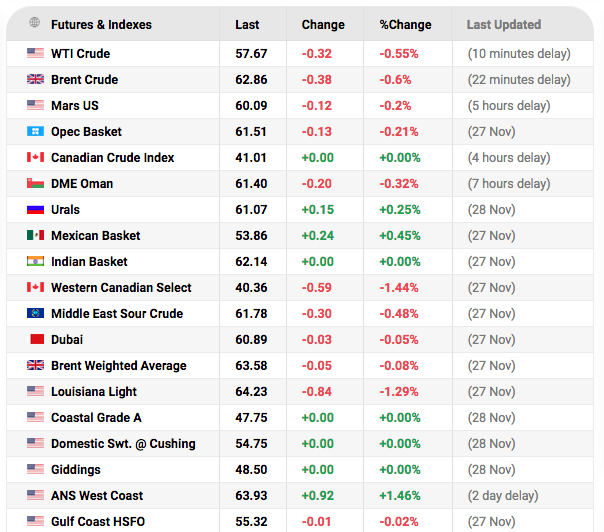Click the US flag beside Louisiana Light
The width and height of the screenshot is (604, 532).
click(x=35, y=391)
